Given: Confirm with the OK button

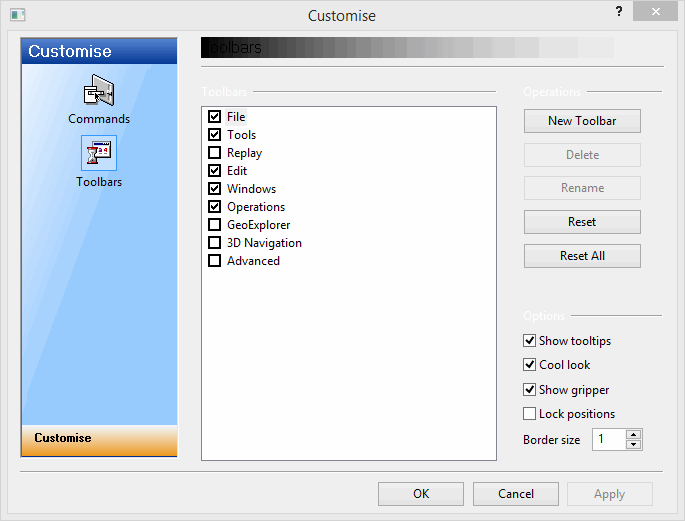Looking at the screenshot, I should (x=421, y=494).
